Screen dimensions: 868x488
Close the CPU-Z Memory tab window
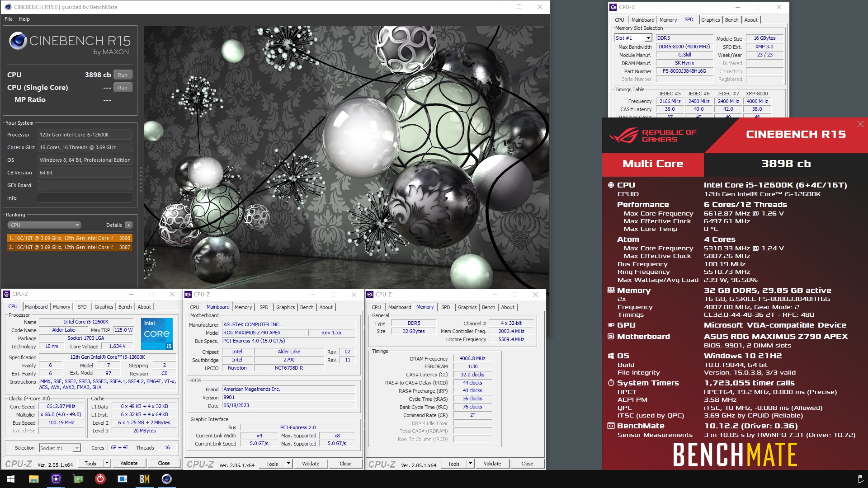(535, 295)
